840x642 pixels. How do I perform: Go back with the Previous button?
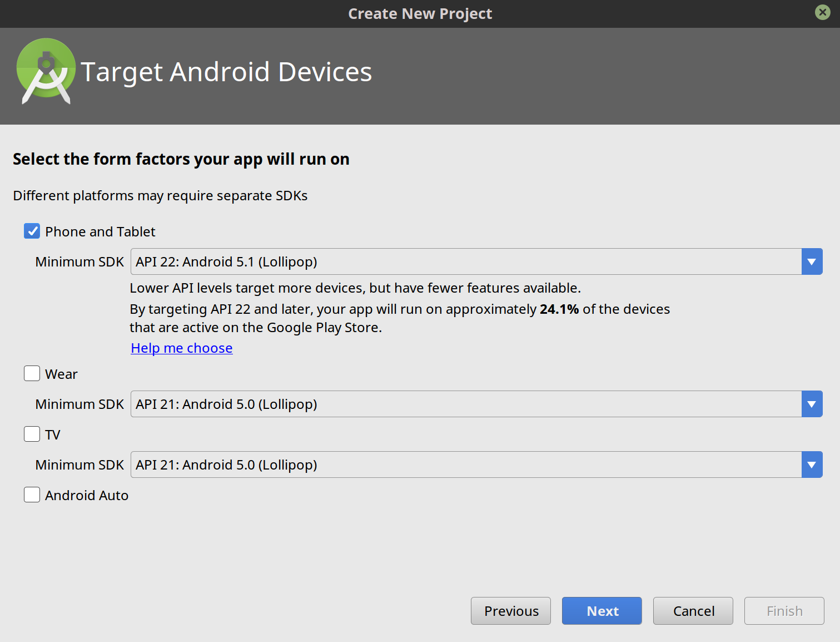point(511,611)
